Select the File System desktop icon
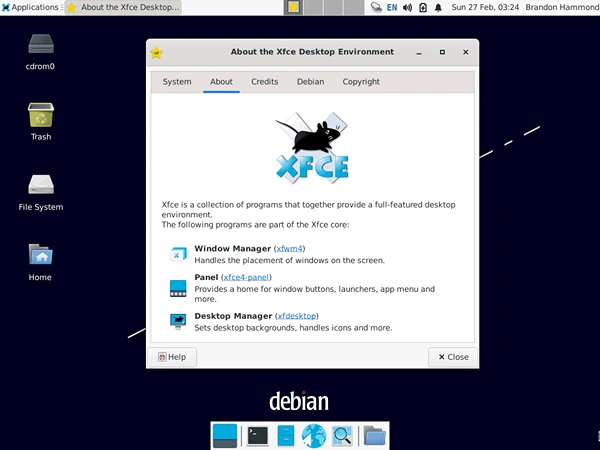The height and width of the screenshot is (450, 600). click(41, 187)
